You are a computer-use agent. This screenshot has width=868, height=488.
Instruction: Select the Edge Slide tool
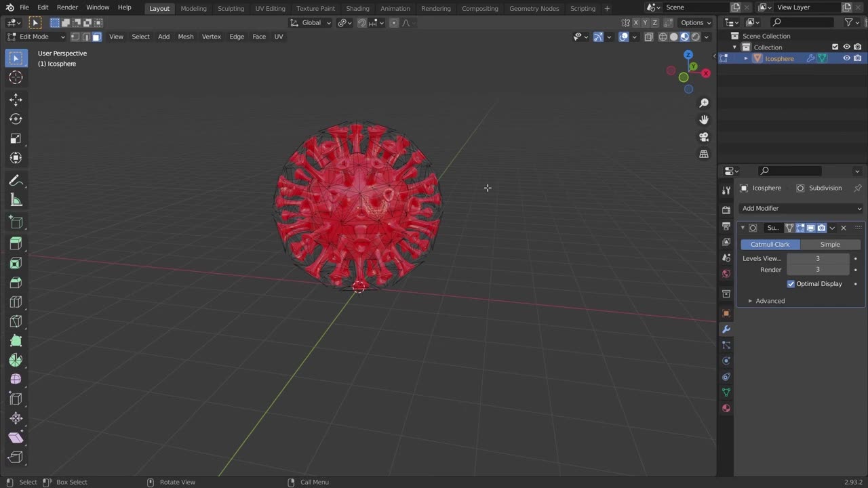[16, 399]
